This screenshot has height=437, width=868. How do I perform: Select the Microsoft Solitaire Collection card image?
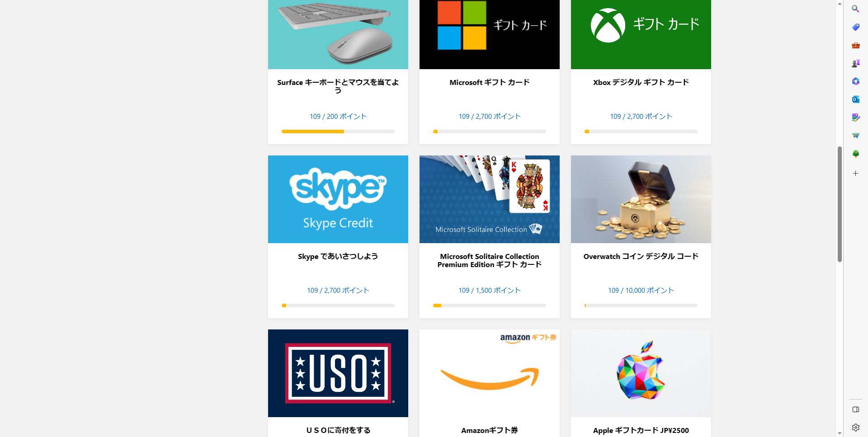[x=489, y=199]
